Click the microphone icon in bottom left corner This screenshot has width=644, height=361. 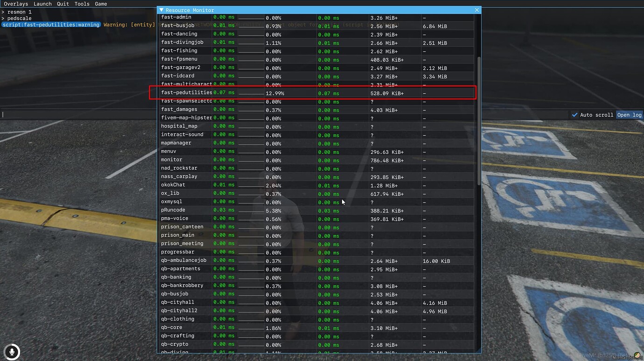11,352
